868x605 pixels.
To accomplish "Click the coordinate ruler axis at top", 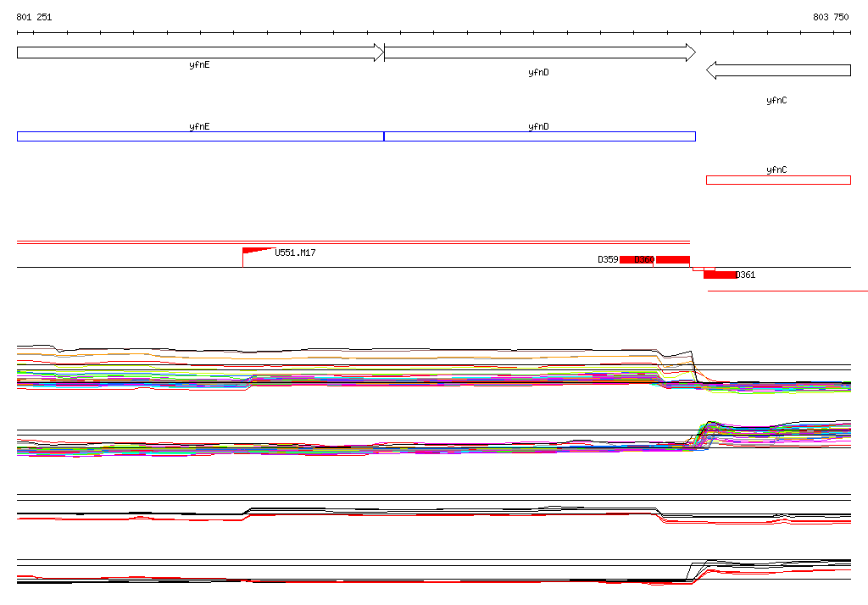I will point(434,33).
